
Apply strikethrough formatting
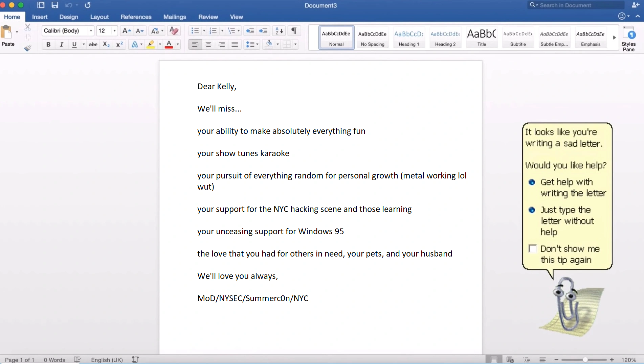tap(93, 44)
